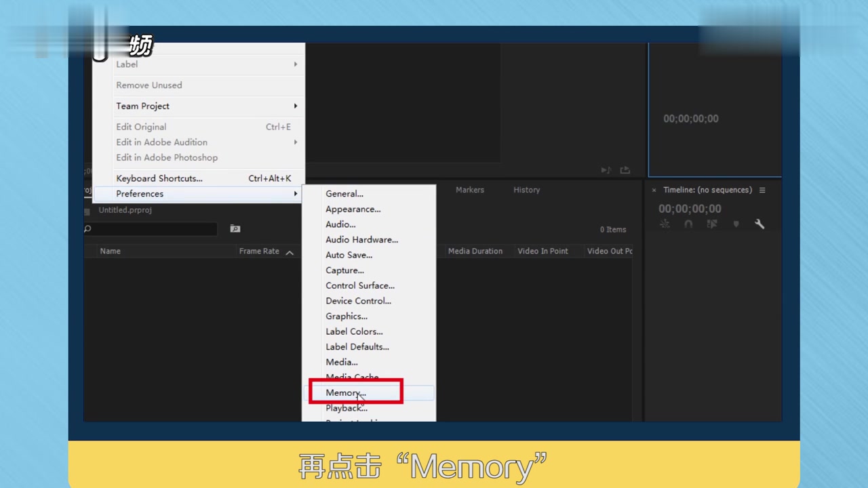
Task: Click the Untitled.prproj project label
Action: (x=125, y=210)
